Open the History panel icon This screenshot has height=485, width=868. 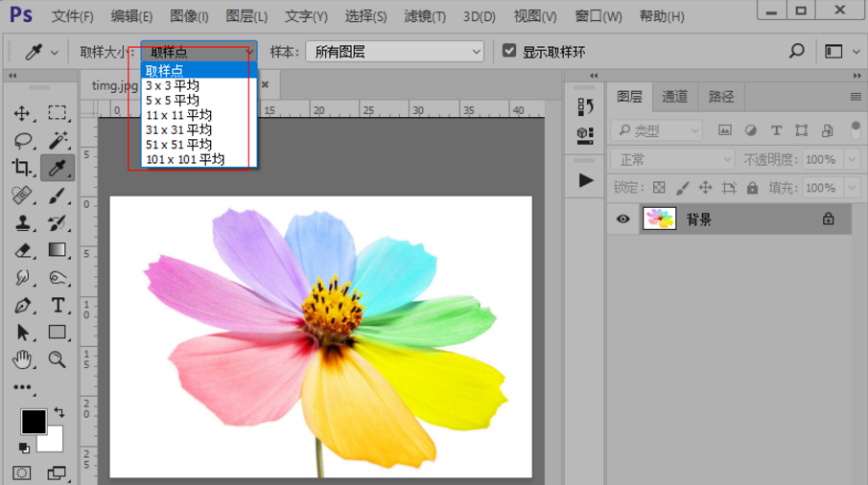[x=585, y=106]
